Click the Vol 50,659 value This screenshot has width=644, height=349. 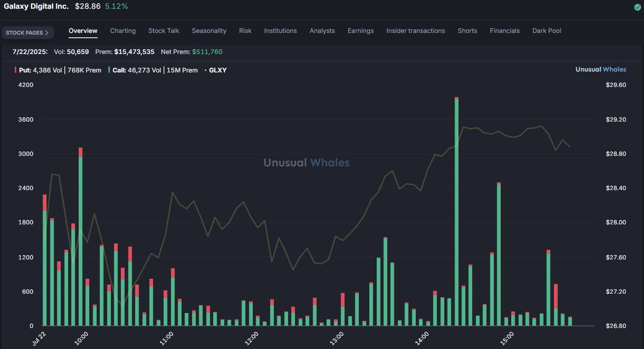[78, 52]
